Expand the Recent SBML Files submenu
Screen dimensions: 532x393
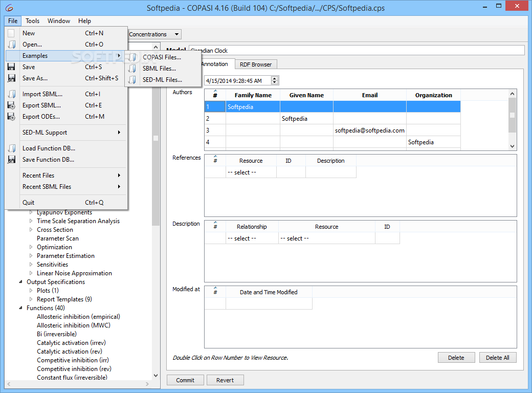(119, 187)
